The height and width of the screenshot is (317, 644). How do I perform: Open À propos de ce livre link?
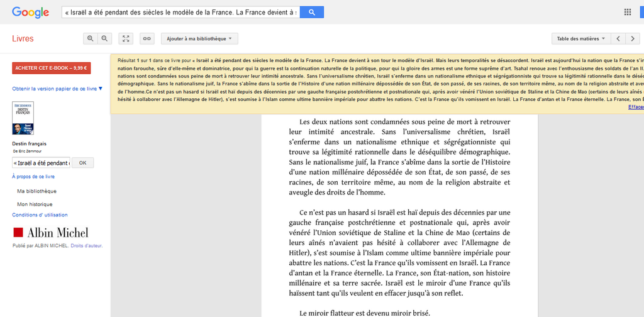(33, 177)
